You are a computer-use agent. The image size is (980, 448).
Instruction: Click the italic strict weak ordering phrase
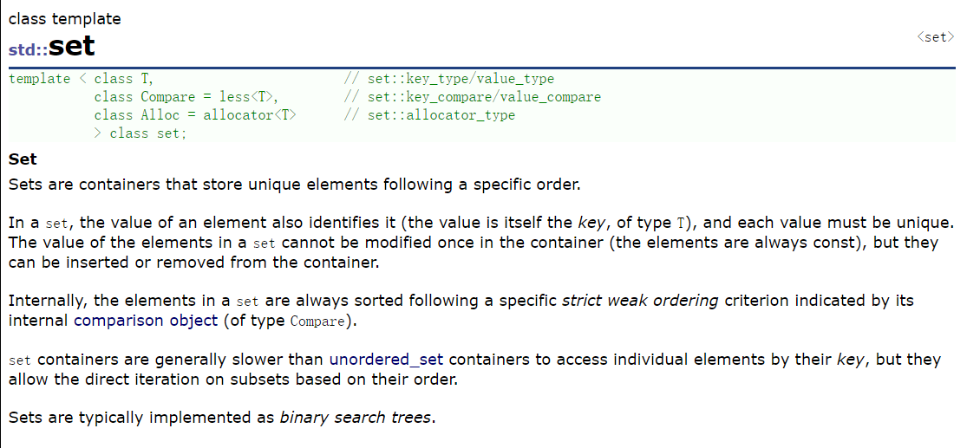640,301
